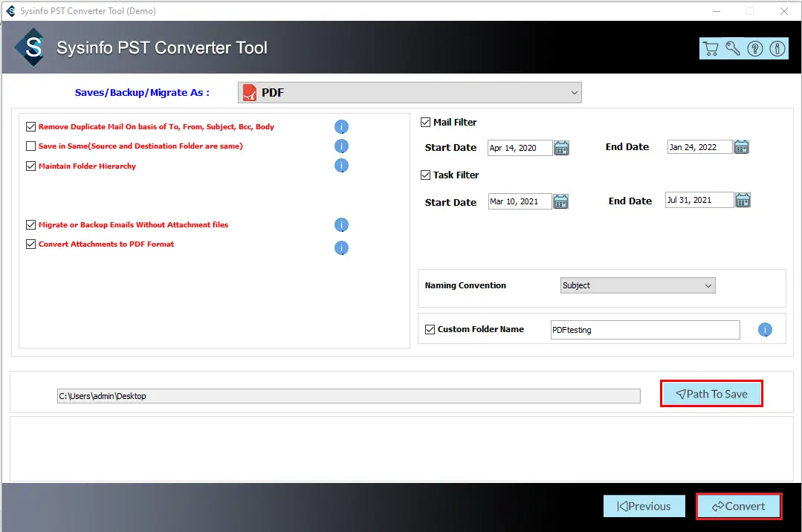
Task: Click the shopping cart buy icon
Action: (x=711, y=49)
